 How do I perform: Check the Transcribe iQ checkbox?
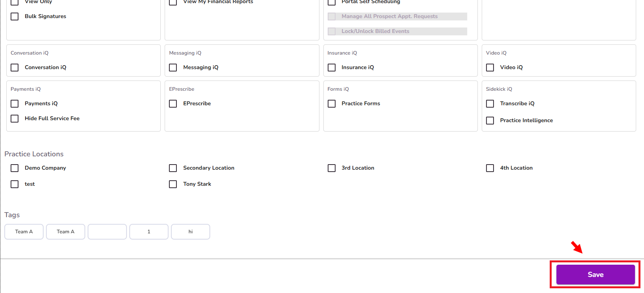490,104
